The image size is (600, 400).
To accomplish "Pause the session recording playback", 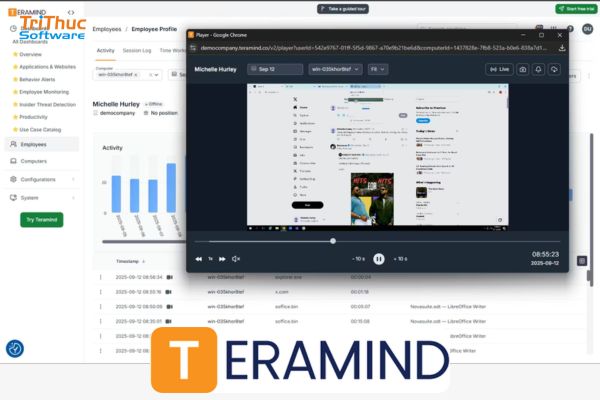I will pyautogui.click(x=379, y=258).
